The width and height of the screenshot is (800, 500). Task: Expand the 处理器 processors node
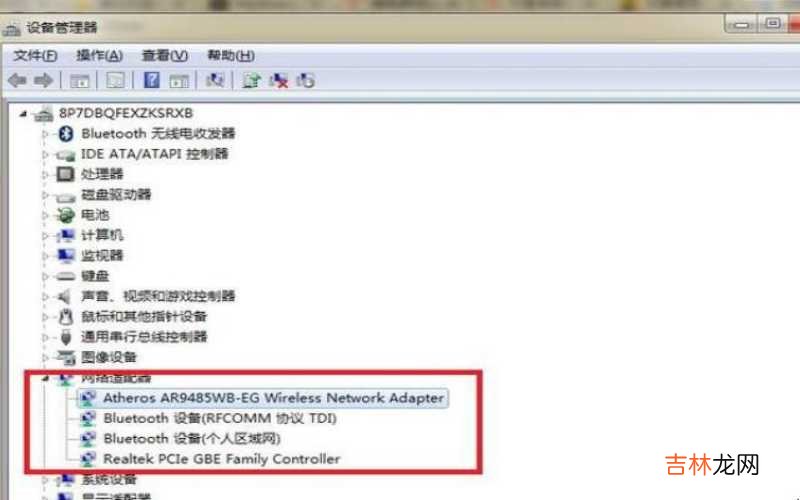(45, 174)
